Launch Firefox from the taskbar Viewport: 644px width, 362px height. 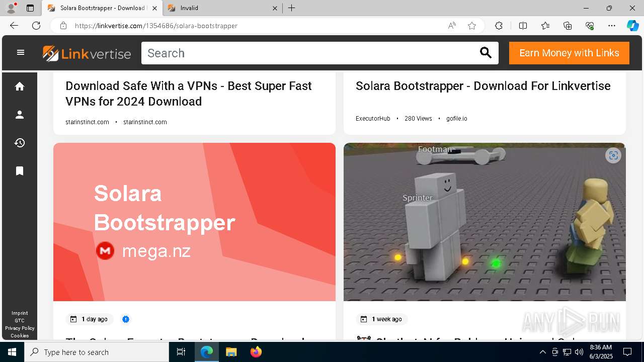256,352
